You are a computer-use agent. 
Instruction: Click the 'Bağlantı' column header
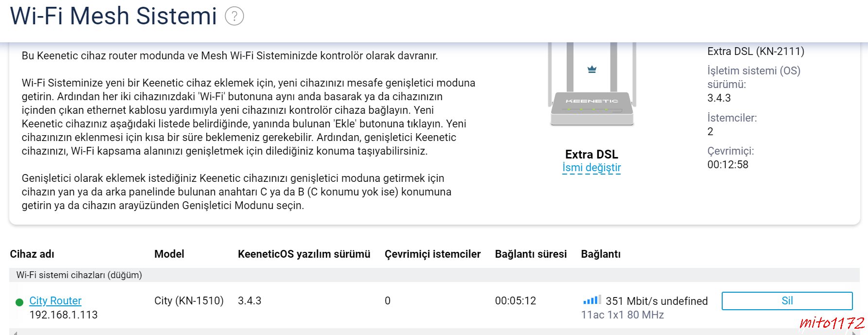click(x=601, y=254)
